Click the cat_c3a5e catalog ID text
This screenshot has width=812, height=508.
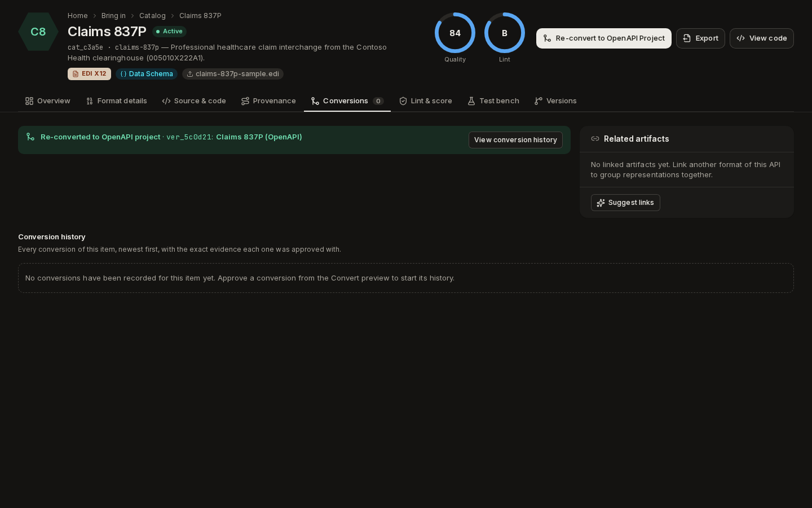point(85,47)
